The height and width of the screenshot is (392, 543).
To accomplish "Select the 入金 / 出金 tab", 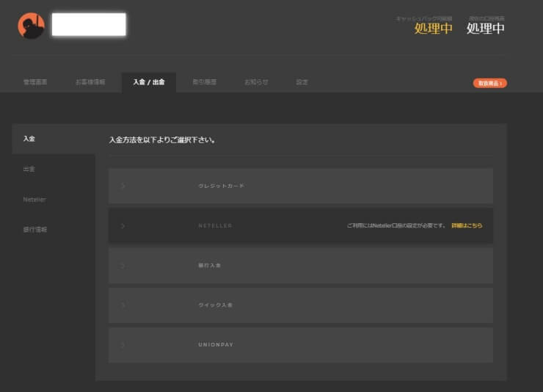I will [149, 82].
